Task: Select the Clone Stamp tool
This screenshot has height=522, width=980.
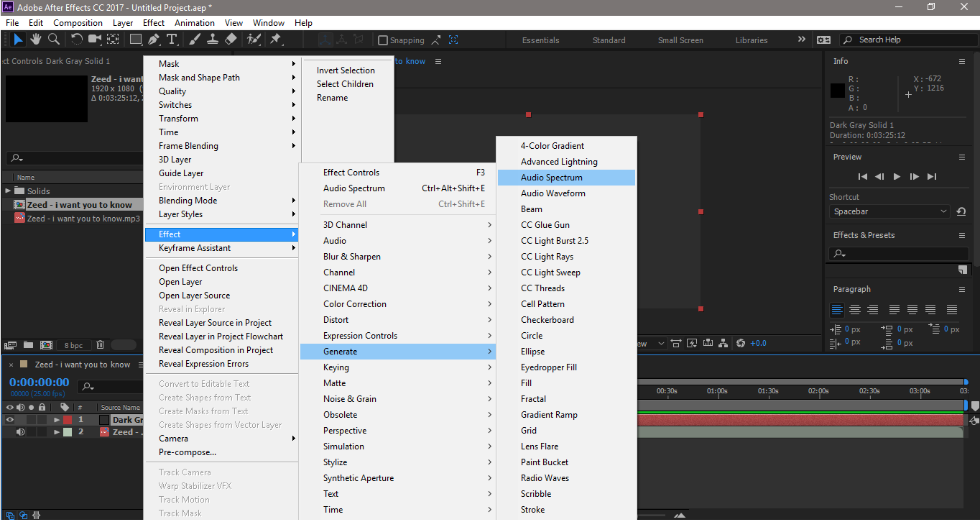Action: coord(213,39)
